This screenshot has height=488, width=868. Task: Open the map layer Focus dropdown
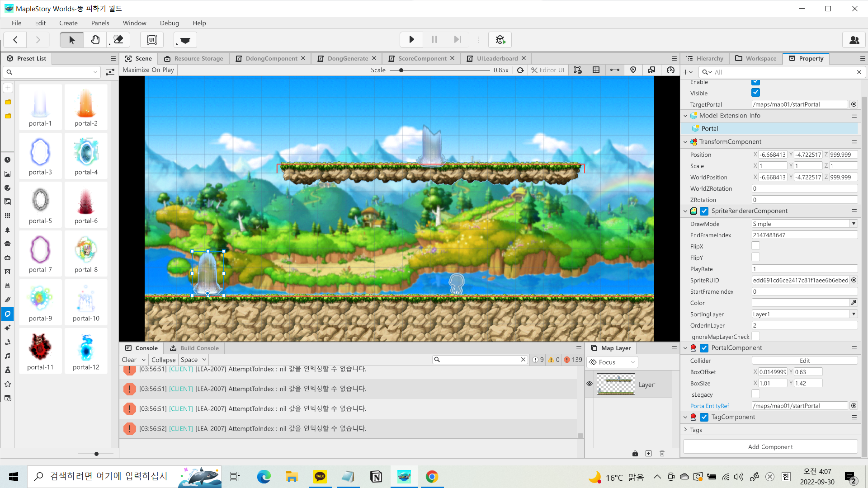pyautogui.click(x=612, y=362)
